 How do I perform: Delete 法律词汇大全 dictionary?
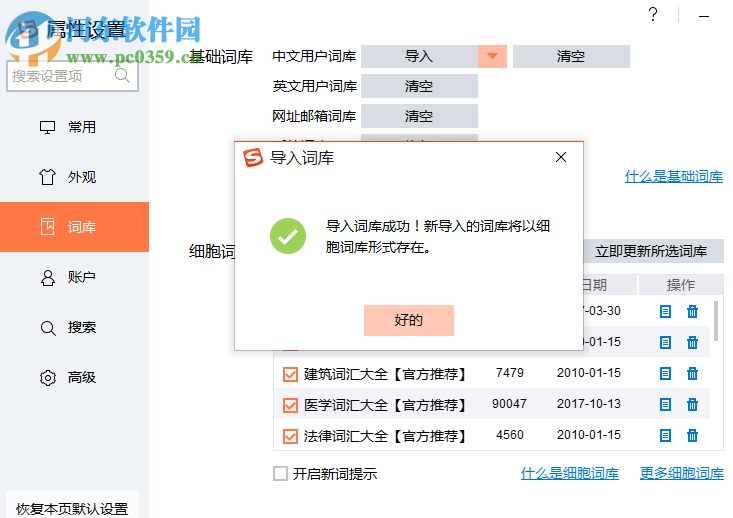click(x=692, y=436)
